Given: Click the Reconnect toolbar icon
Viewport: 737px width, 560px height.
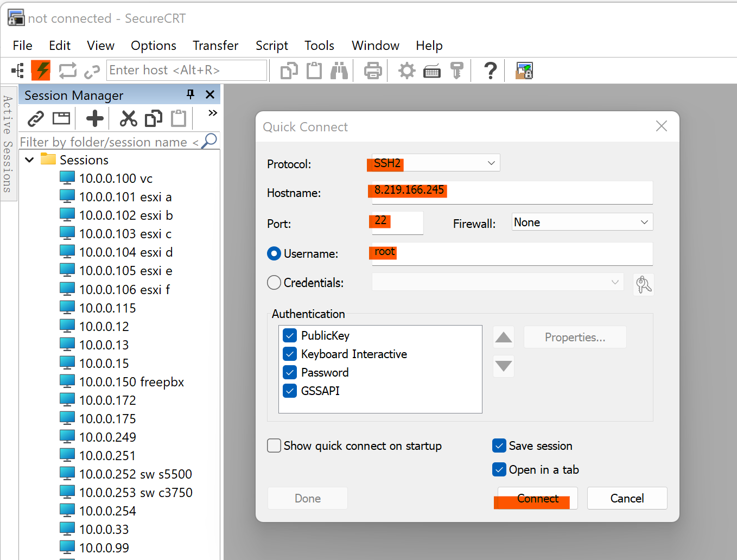Looking at the screenshot, I should pyautogui.click(x=67, y=70).
